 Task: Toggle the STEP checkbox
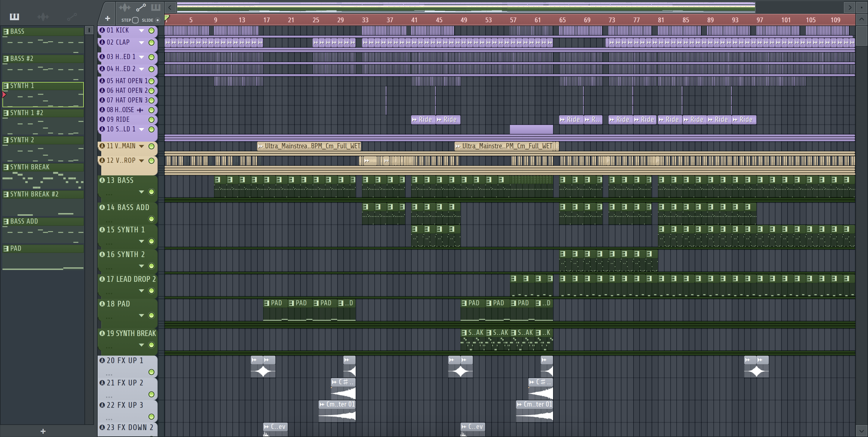135,20
